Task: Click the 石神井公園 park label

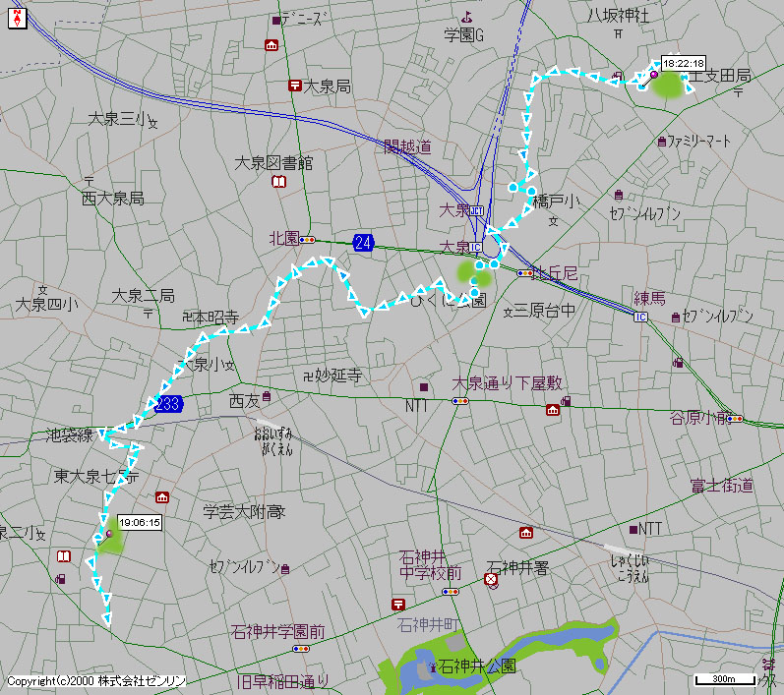Action: 476,666
